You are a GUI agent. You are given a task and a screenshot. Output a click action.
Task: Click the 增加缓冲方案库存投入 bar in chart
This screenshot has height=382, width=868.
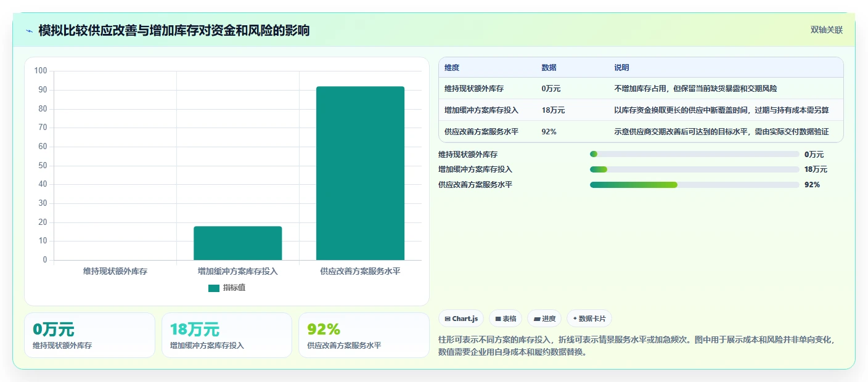238,243
